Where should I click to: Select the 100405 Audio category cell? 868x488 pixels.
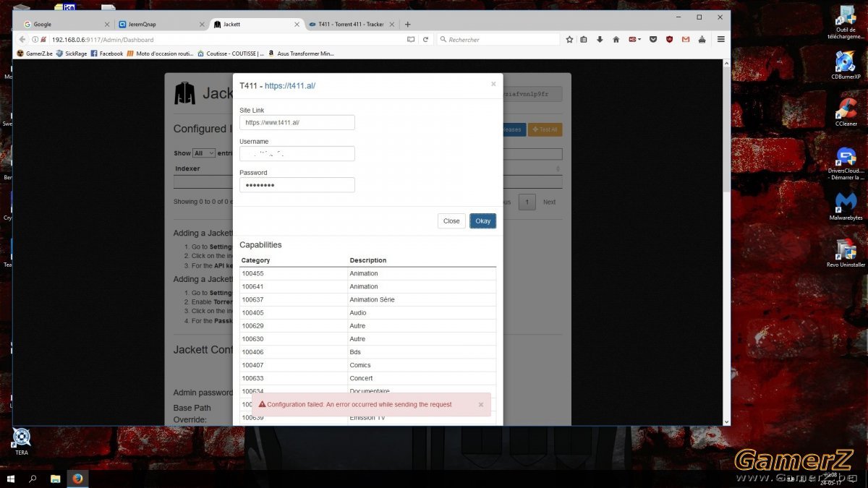click(x=294, y=312)
